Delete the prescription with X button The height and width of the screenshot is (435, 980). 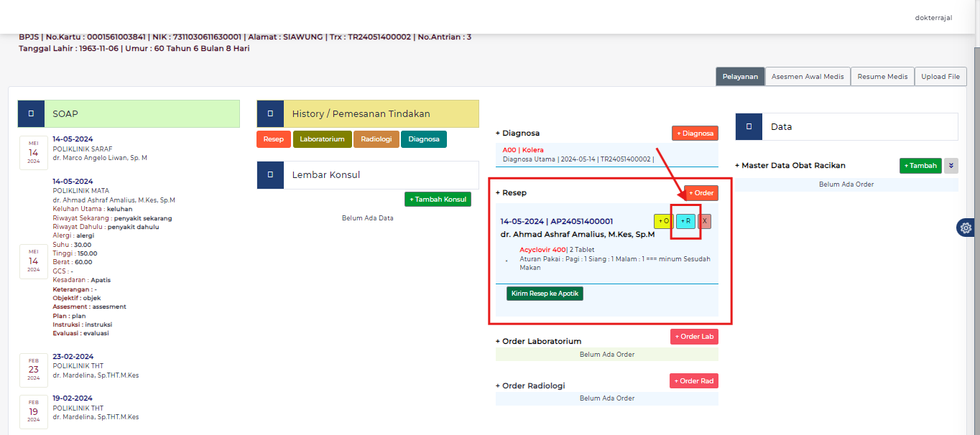(x=705, y=221)
